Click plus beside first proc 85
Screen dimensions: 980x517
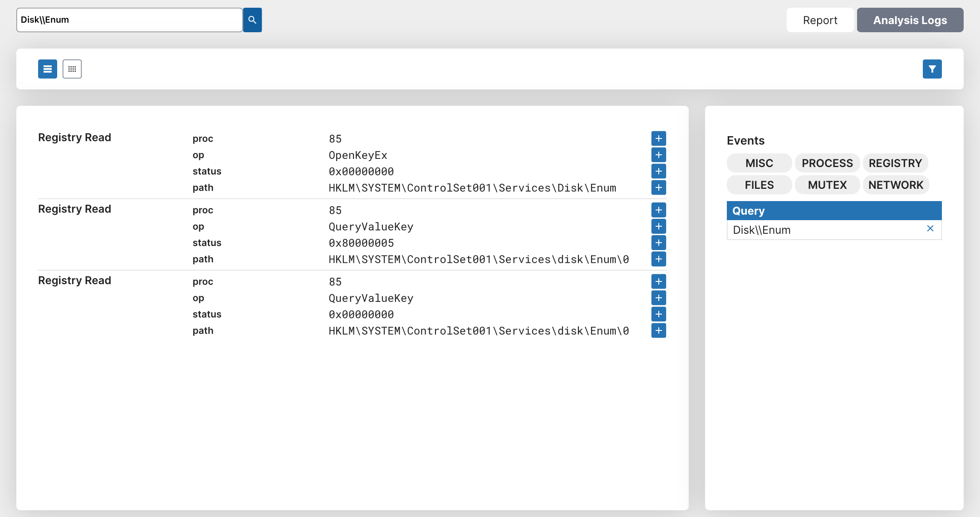click(658, 138)
